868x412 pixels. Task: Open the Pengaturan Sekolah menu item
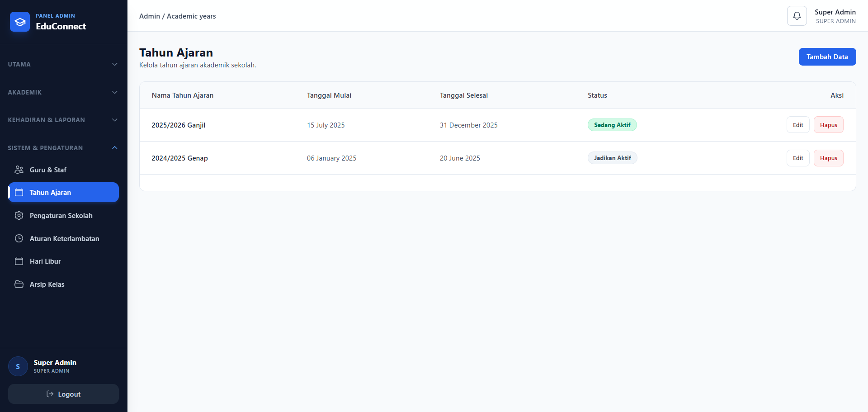pyautogui.click(x=63, y=215)
